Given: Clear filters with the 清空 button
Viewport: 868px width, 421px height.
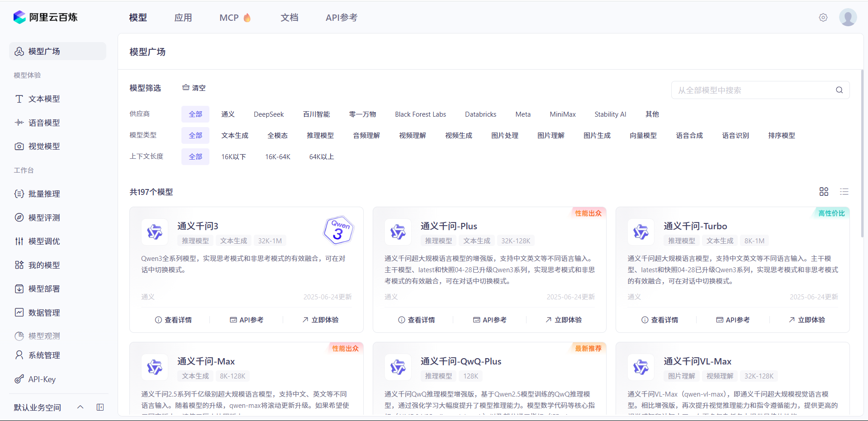Looking at the screenshot, I should (x=194, y=88).
